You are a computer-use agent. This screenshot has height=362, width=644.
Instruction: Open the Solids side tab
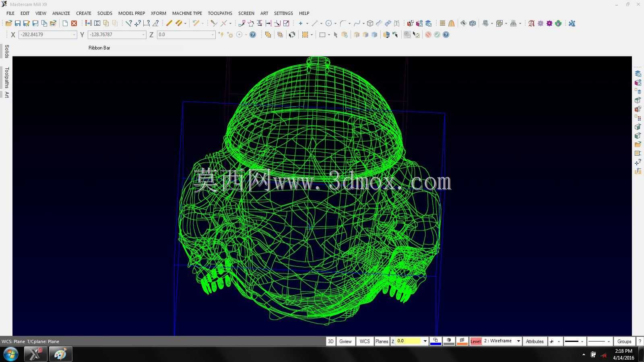(x=6, y=51)
